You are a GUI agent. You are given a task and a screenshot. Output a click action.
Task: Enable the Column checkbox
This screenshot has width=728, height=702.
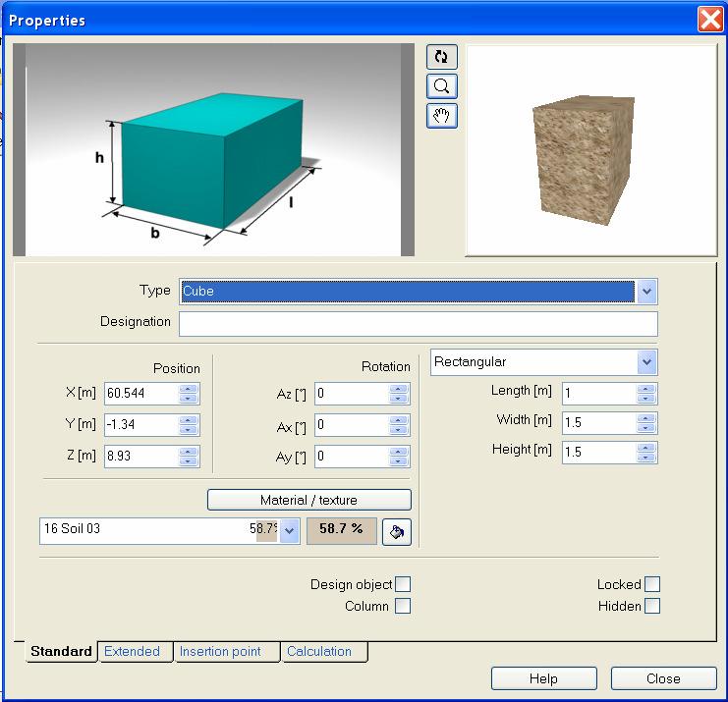coord(403,606)
